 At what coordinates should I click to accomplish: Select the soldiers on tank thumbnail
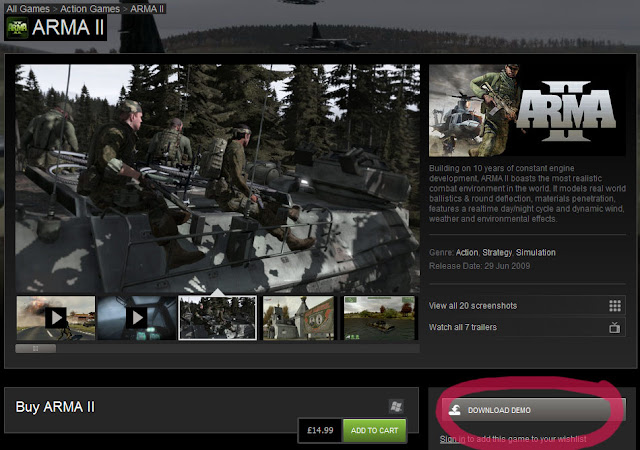pos(218,318)
